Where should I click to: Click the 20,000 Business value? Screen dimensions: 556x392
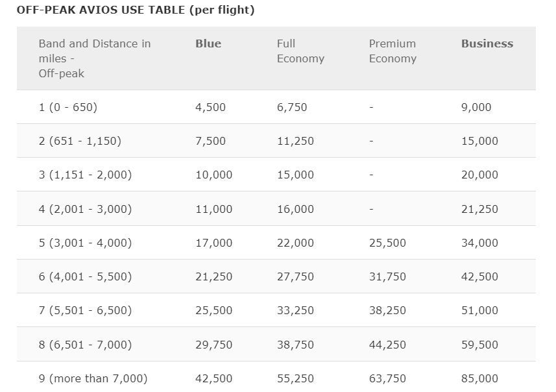point(479,175)
